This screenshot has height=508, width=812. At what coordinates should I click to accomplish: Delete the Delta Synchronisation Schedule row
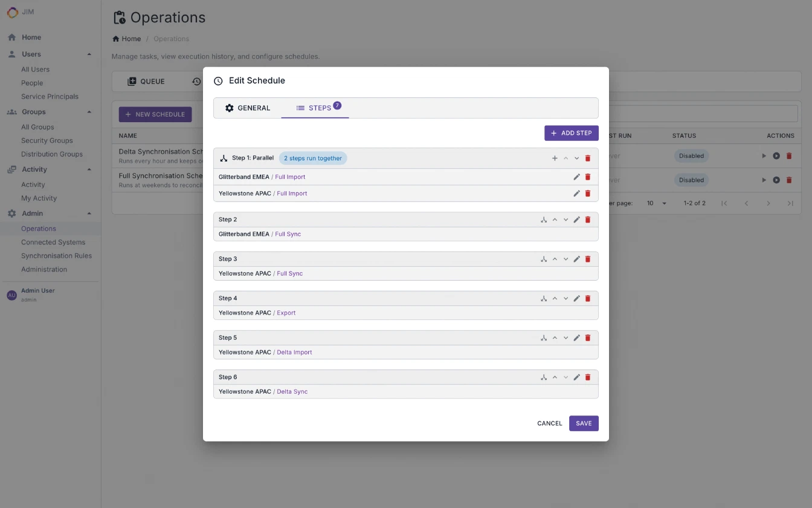(789, 155)
